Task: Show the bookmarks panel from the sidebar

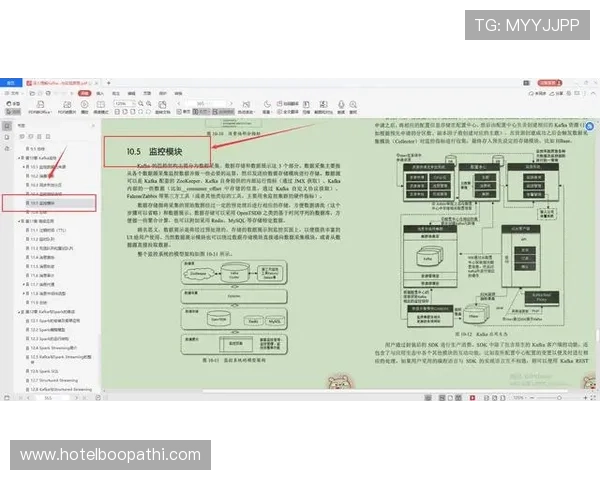Action: (x=7, y=126)
